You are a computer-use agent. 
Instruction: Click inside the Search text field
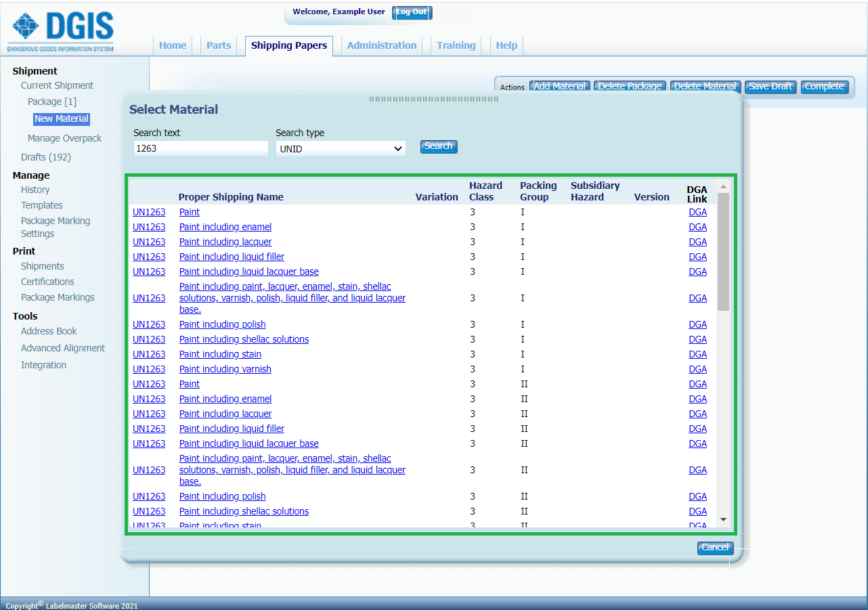tap(200, 148)
